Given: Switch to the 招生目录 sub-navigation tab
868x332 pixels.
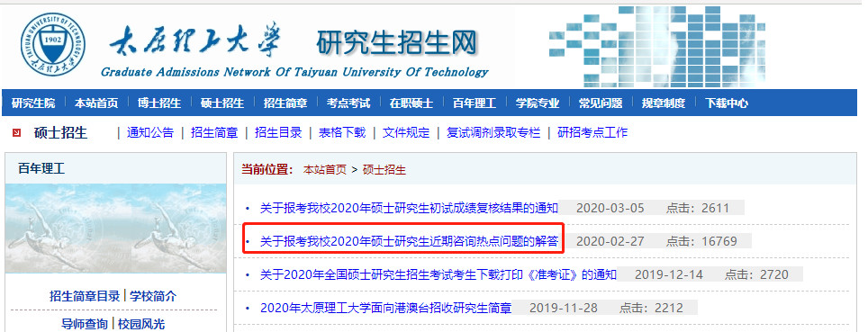Looking at the screenshot, I should [x=278, y=133].
